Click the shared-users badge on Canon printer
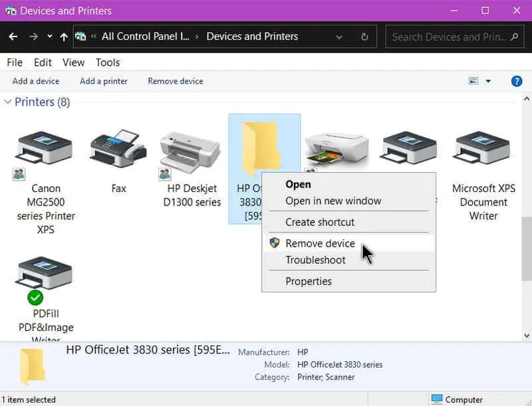Viewport: 532px width, 406px height. (19, 174)
